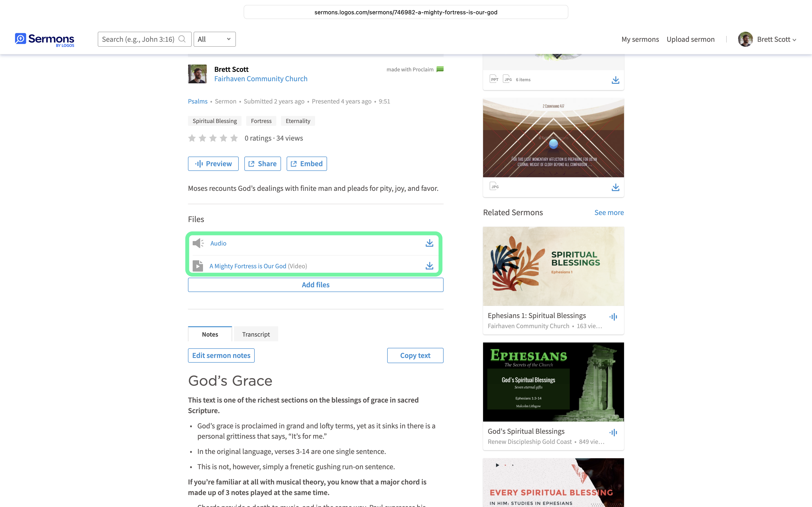Open Fairhaven Community Church link
Screen dimensions: 812x507
pyautogui.click(x=261, y=79)
